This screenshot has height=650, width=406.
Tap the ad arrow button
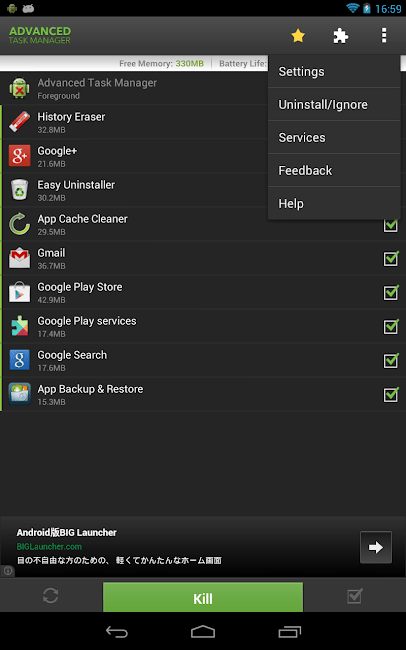coord(376,547)
